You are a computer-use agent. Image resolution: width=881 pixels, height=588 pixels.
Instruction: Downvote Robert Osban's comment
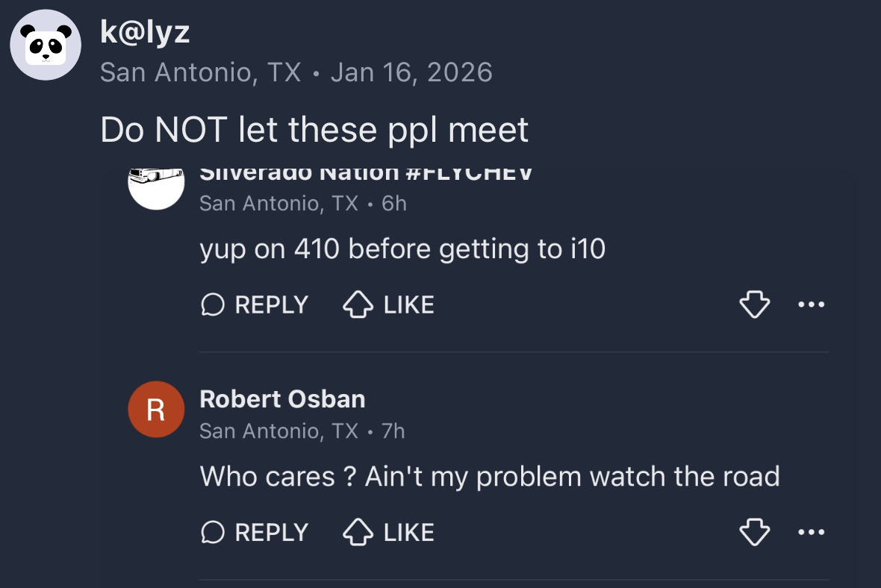pyautogui.click(x=754, y=532)
